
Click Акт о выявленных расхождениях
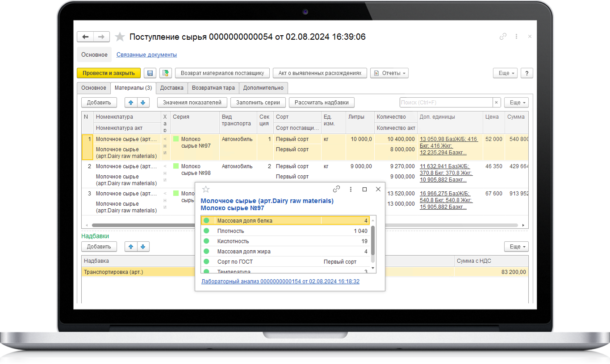[320, 73]
